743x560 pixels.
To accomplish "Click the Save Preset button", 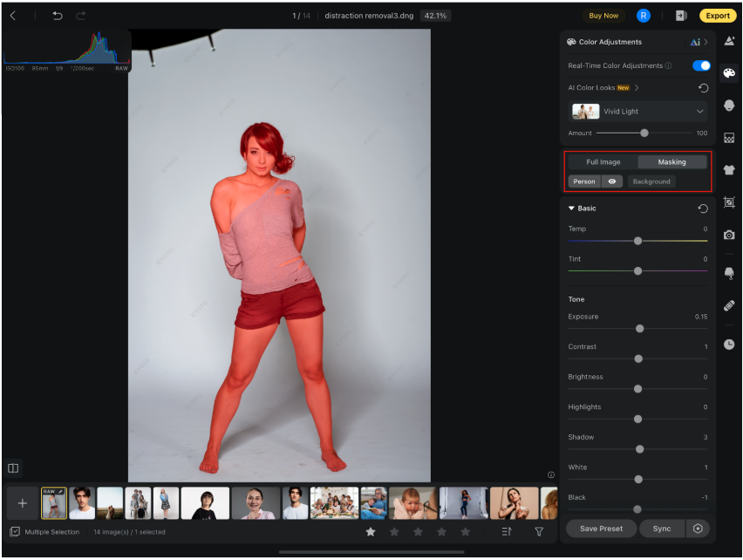I will click(601, 529).
